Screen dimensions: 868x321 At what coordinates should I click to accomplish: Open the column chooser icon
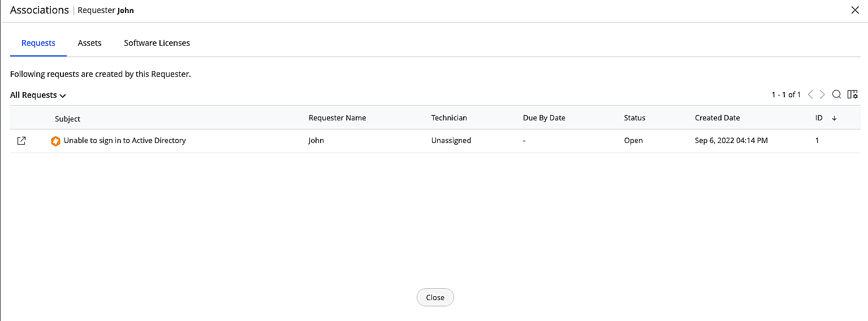click(x=852, y=94)
